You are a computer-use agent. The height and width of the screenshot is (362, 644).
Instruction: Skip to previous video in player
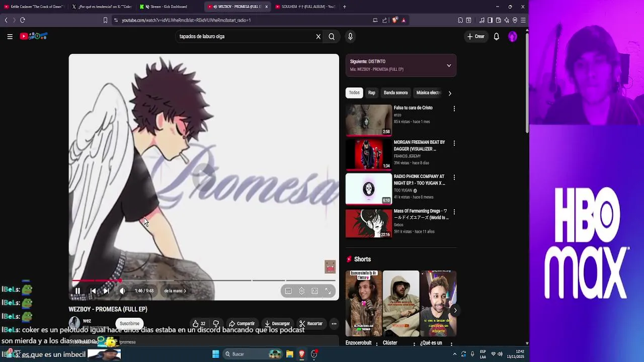pos(93,291)
